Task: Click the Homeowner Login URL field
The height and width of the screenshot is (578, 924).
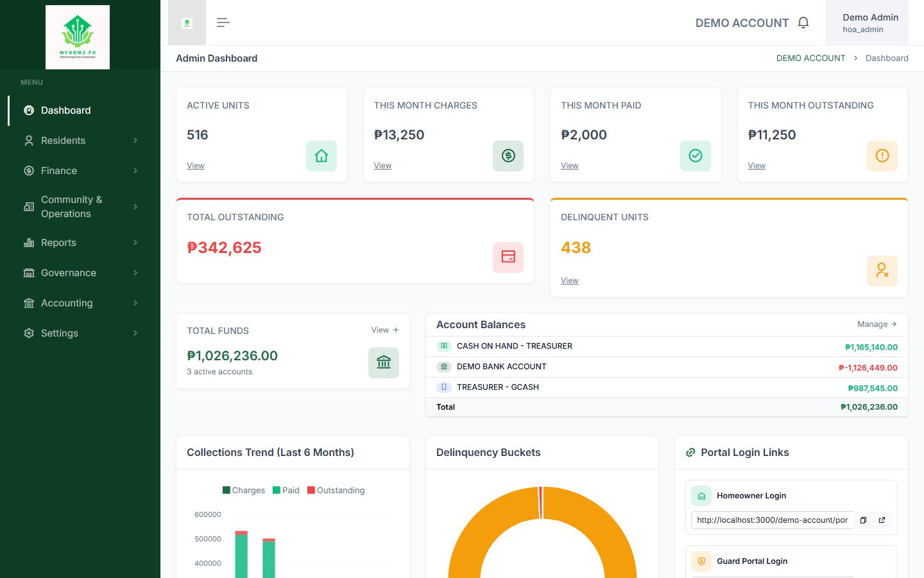Action: [x=773, y=520]
